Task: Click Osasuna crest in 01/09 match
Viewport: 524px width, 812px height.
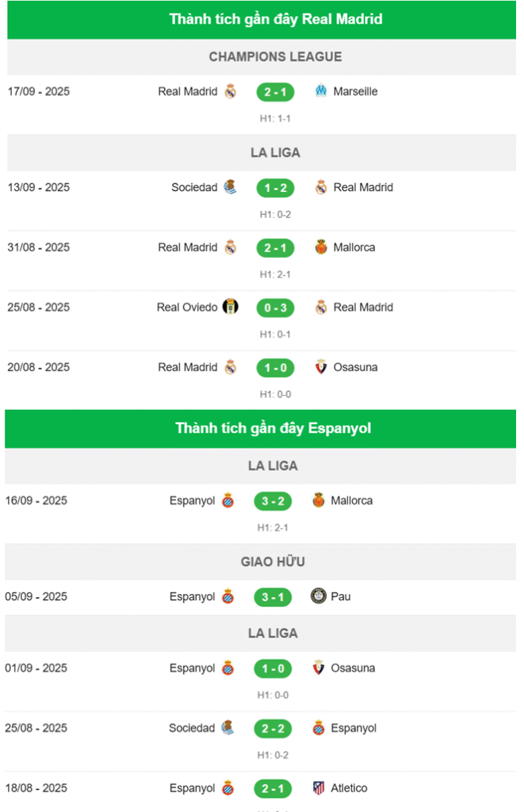Action: coord(319,668)
